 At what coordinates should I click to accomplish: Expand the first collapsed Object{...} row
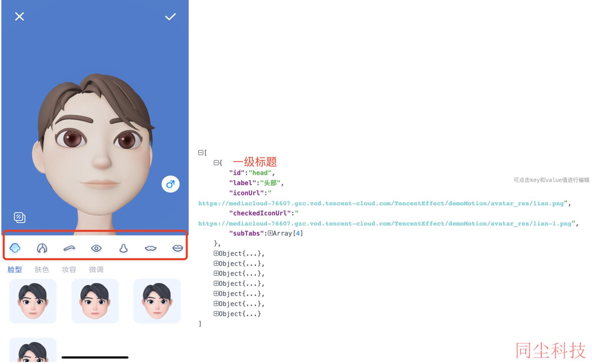(x=216, y=253)
